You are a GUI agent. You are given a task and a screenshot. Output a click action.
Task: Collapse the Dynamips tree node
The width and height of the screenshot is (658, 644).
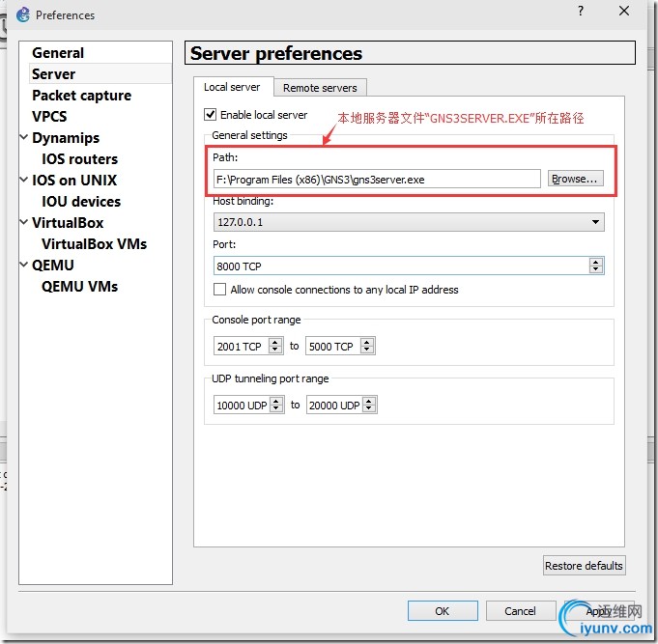[x=24, y=137]
